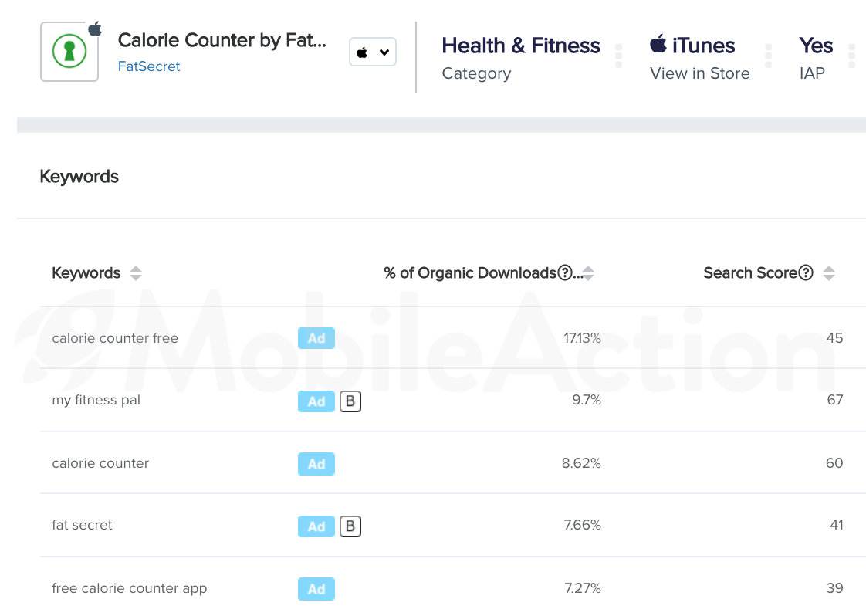Click the search score 41 cell
866x616 pixels.
click(837, 525)
